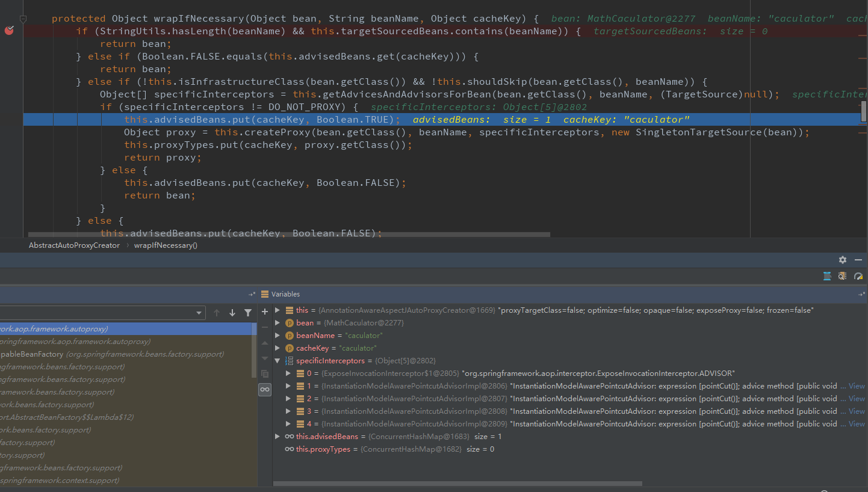Viewport: 868px width, 492px height.
Task: Click the editor vertical scrollbar thumb
Action: click(864, 111)
